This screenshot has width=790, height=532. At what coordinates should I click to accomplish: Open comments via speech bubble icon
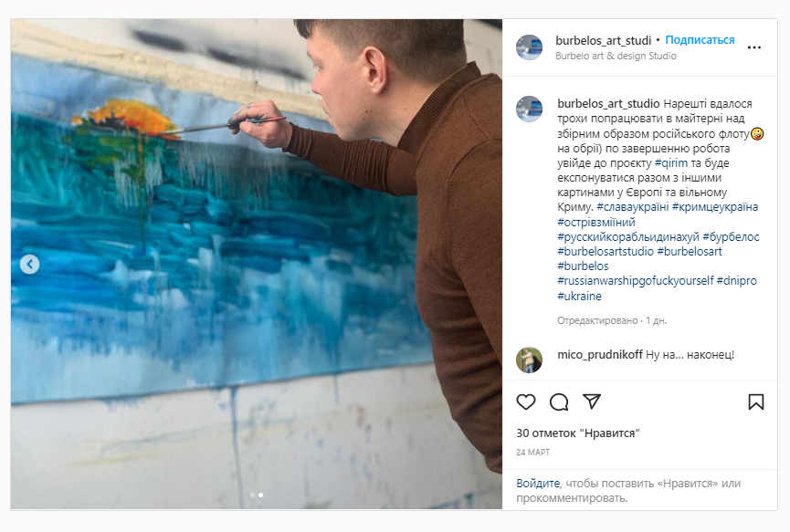click(x=559, y=402)
